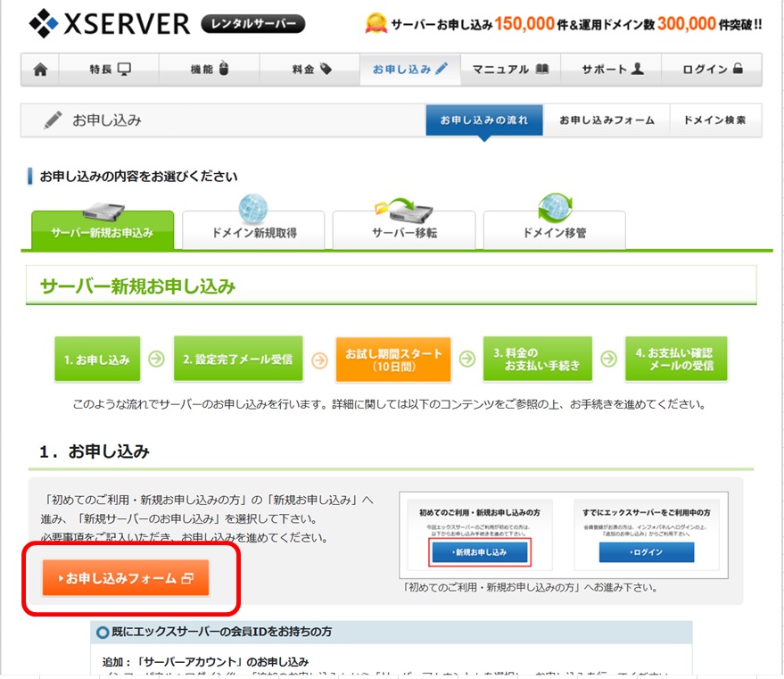Open the サポート support page
This screenshot has height=679, width=784.
pyautogui.click(x=612, y=70)
